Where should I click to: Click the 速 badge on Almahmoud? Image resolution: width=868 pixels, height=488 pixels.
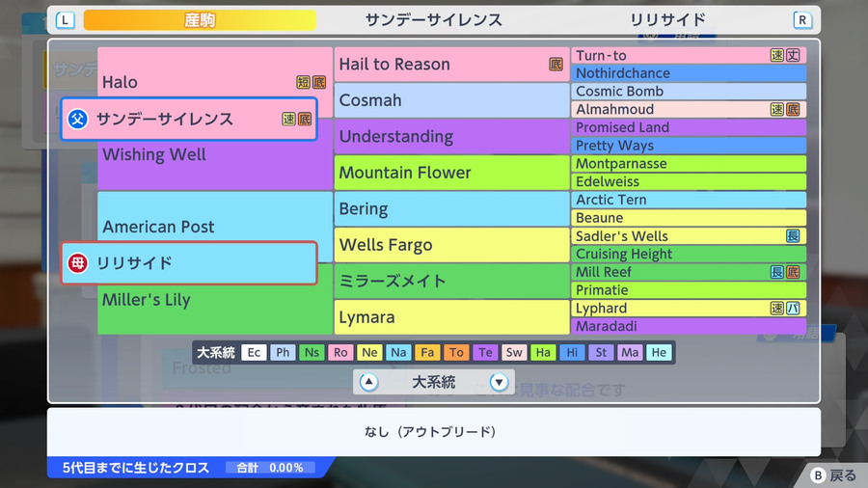pos(777,109)
